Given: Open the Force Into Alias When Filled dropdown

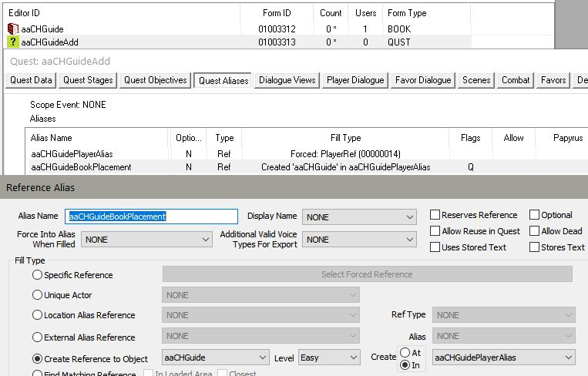Looking at the screenshot, I should pyautogui.click(x=146, y=240).
